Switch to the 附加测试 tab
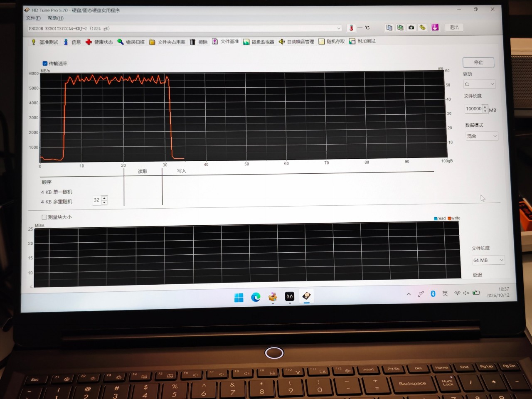Screen dimensions: 532x399 [x=362, y=41]
